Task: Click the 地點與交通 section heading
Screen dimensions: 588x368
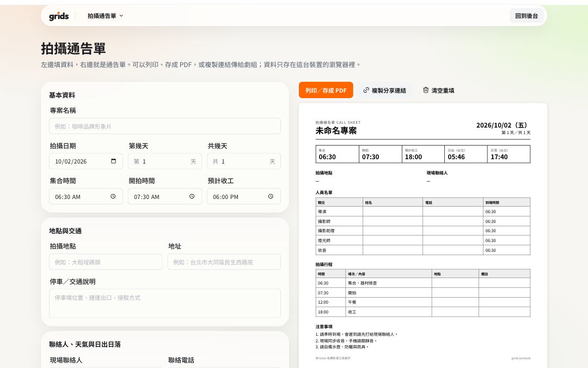Action: (65, 231)
